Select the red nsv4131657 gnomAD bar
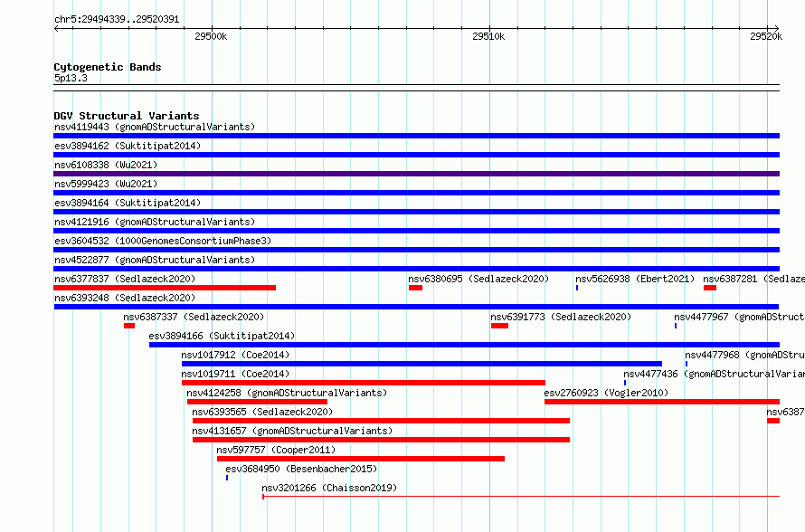Image resolution: width=805 pixels, height=532 pixels. coord(381,440)
